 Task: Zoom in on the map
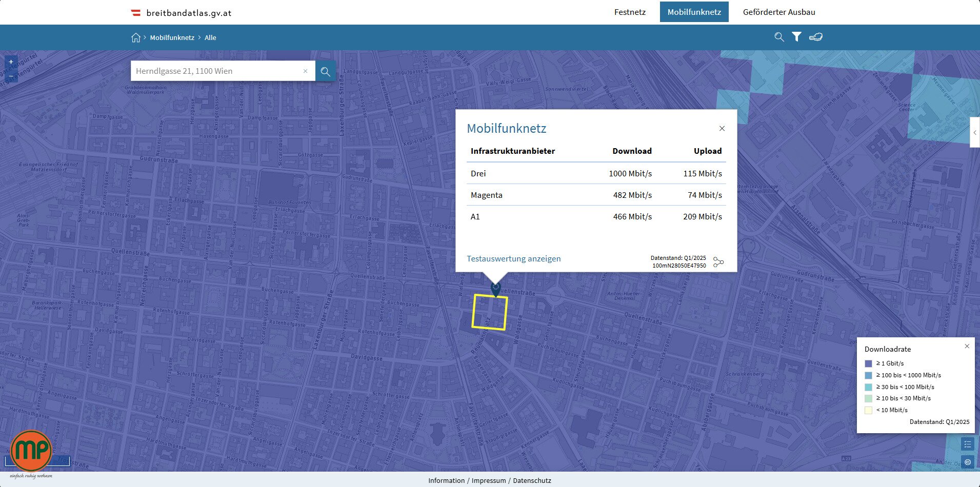point(11,62)
